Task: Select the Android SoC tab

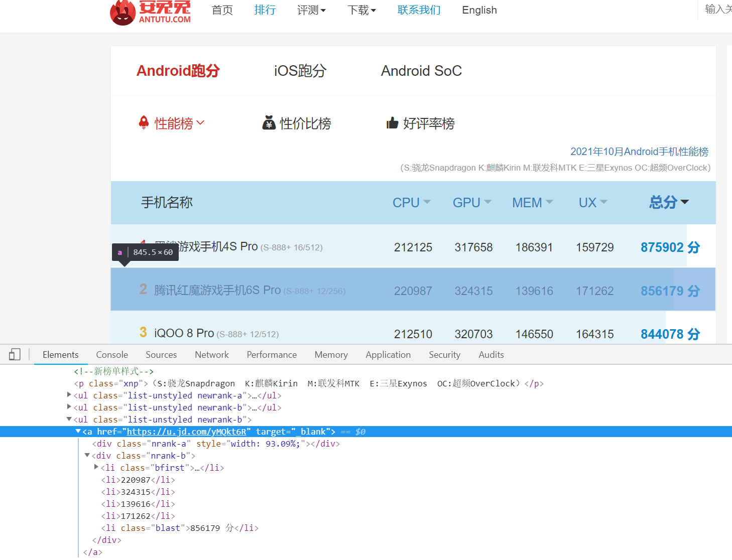Action: pyautogui.click(x=421, y=71)
